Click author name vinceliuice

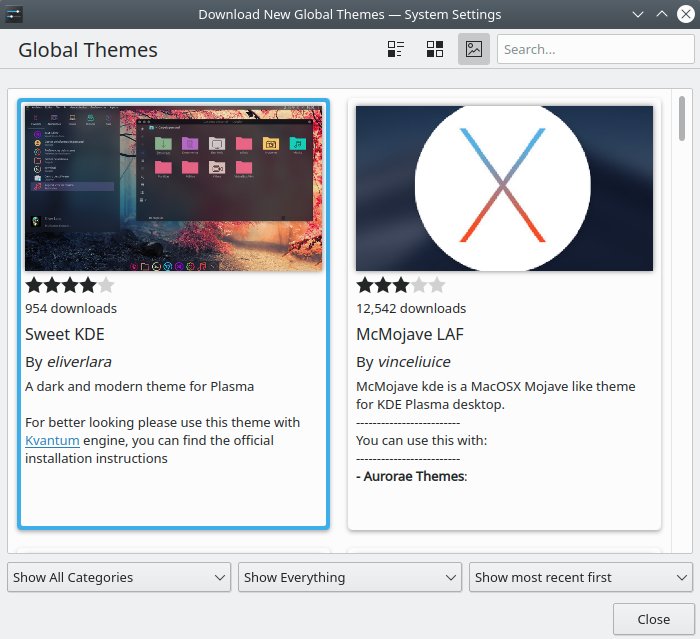point(414,362)
